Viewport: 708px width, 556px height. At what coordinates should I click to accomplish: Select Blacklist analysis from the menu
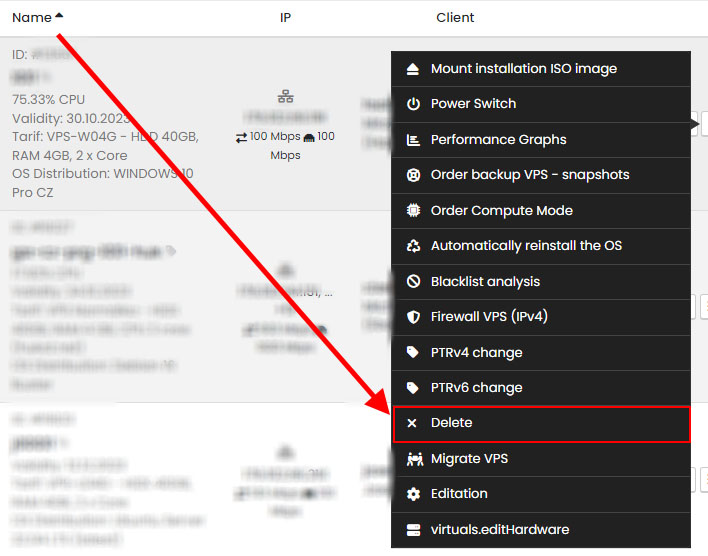(485, 282)
